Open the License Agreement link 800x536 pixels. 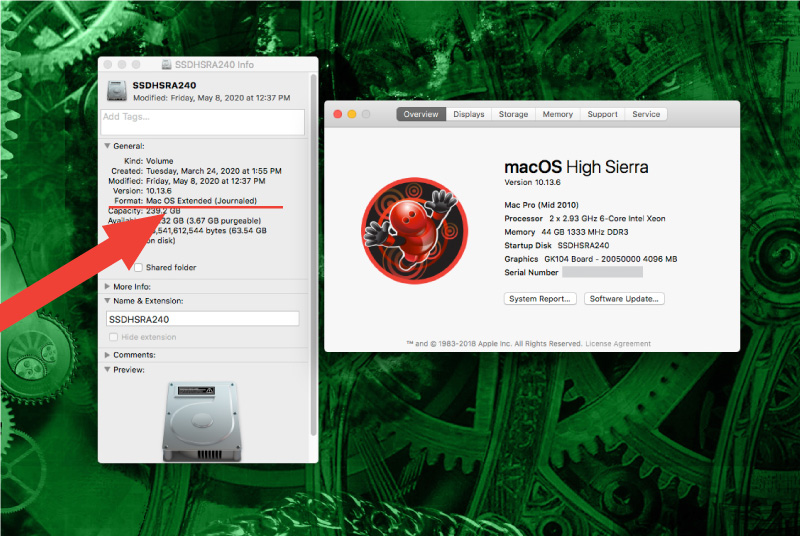pos(618,344)
